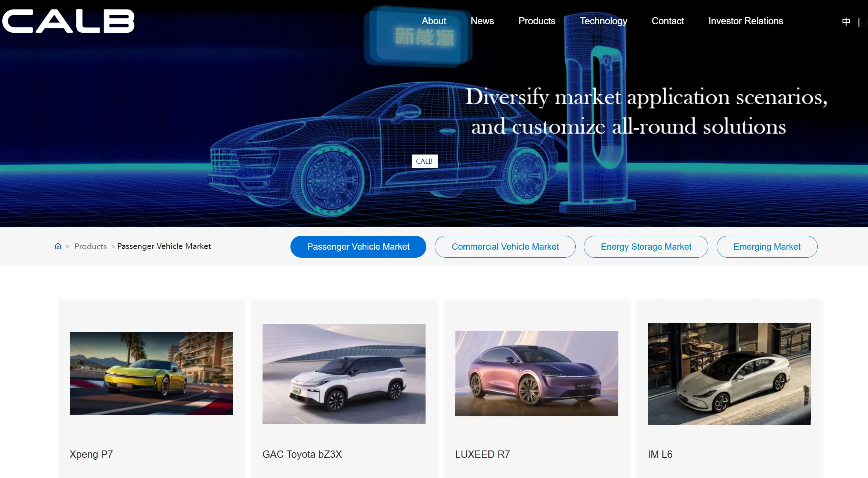Click Passenger Vehicle Market breadcrumb text

pos(164,246)
